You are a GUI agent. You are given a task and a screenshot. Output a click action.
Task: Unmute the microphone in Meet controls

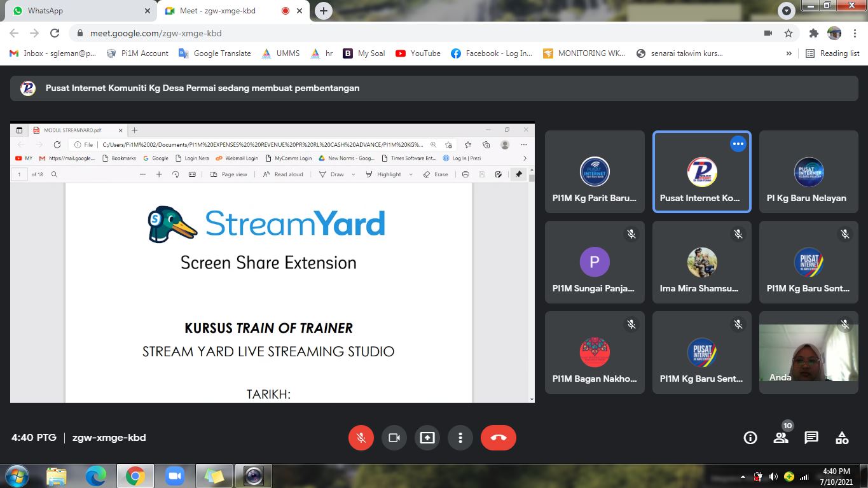pyautogui.click(x=361, y=438)
